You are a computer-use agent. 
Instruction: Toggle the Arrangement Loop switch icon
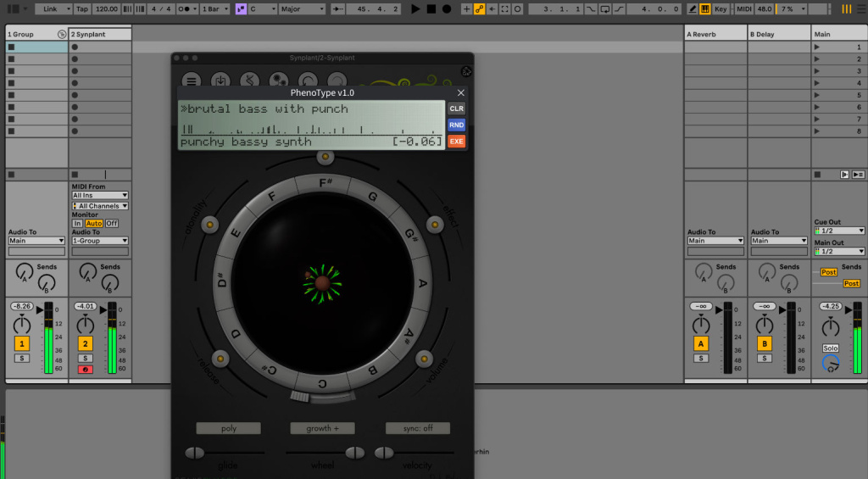(605, 8)
